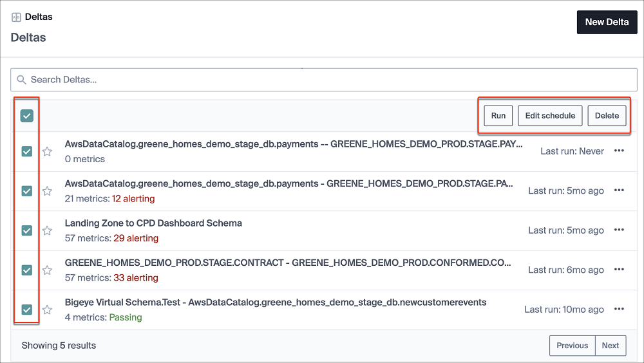Click the Deltas breadcrumb icon
Screen dimensions: 644x363
pyautogui.click(x=16, y=17)
